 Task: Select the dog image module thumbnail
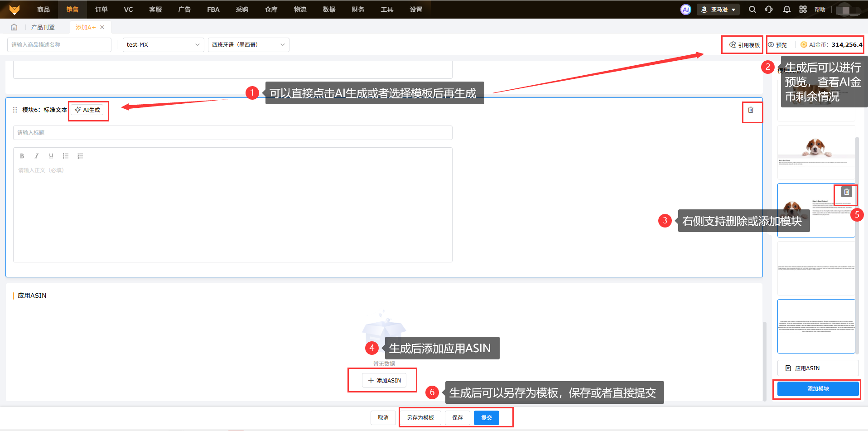pyautogui.click(x=816, y=152)
